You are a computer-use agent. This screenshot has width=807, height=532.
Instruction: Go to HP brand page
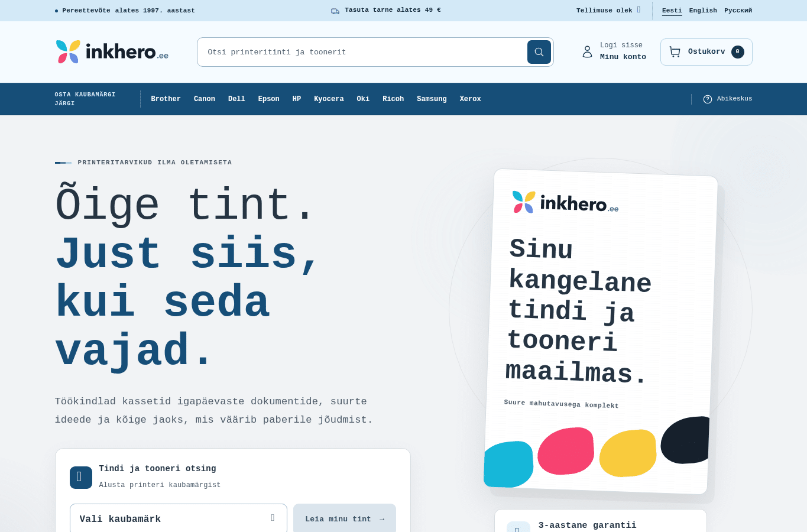click(297, 99)
